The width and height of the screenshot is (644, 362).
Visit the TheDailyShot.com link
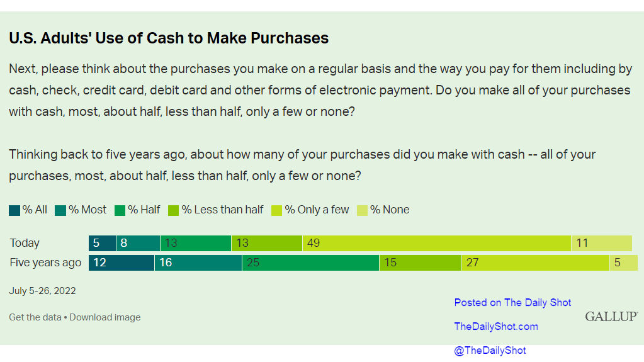(496, 327)
